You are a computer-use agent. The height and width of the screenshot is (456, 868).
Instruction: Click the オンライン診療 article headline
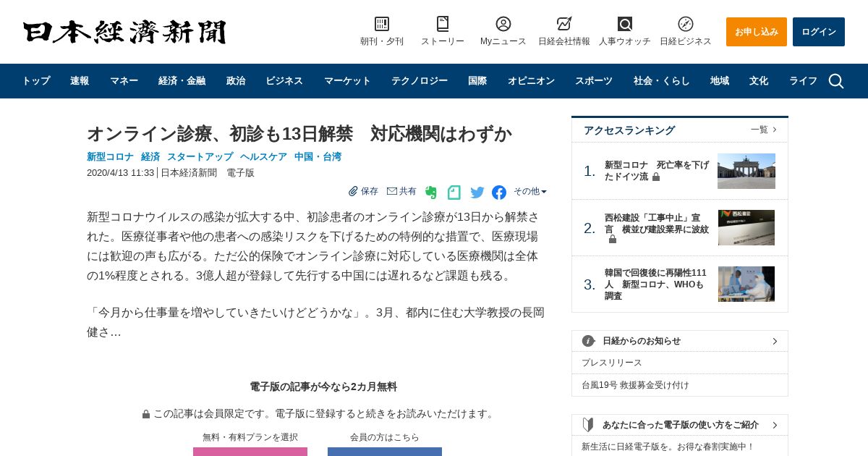coord(299,133)
